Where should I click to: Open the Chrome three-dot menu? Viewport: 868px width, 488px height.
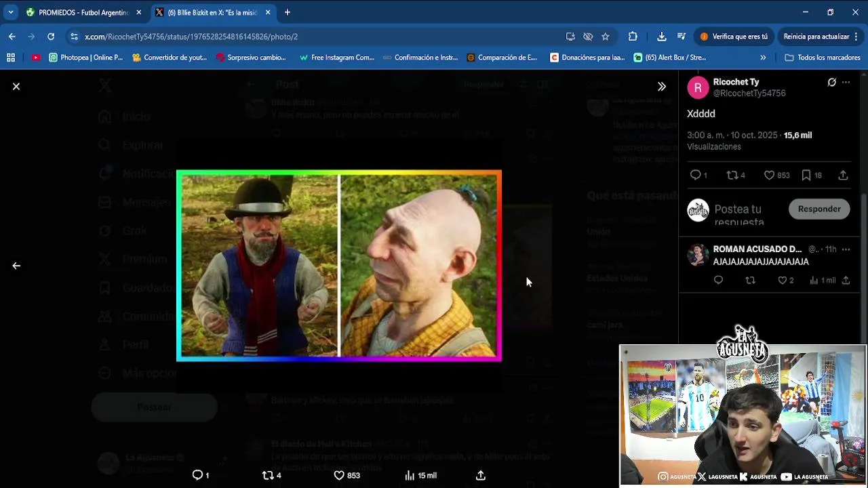tap(858, 37)
